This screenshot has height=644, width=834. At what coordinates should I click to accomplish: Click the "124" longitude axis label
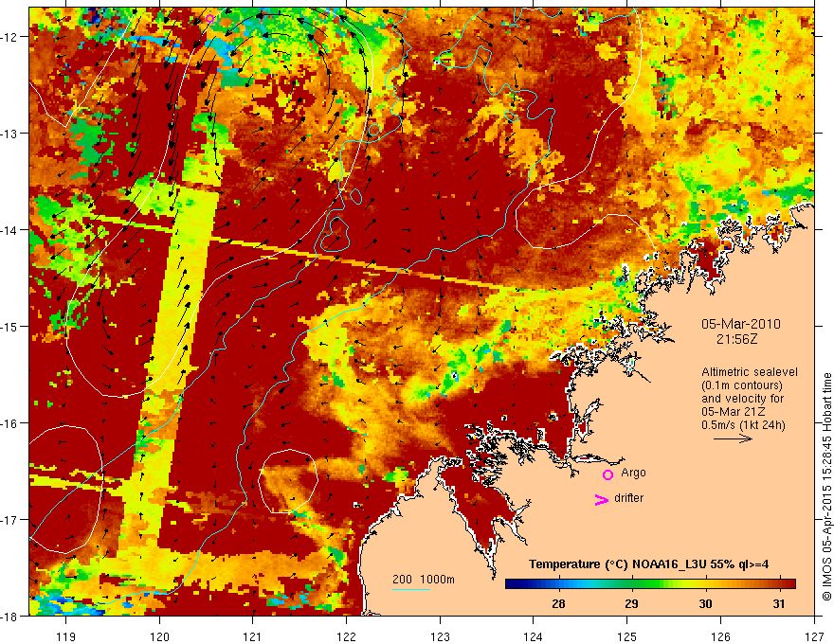(x=534, y=636)
